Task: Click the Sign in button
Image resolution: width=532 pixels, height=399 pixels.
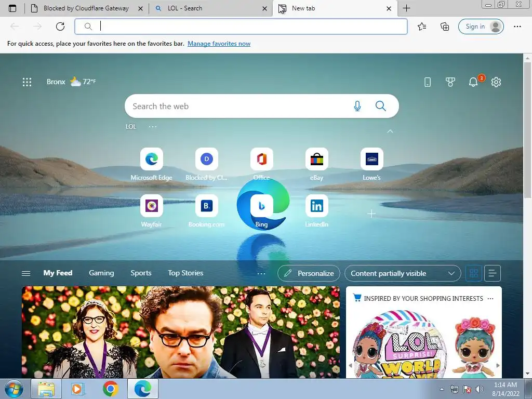Action: pyautogui.click(x=481, y=26)
